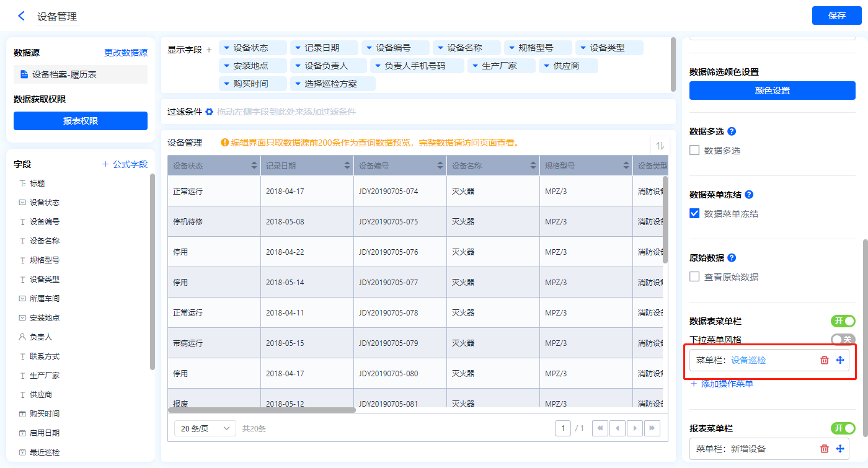Image resolution: width=868 pixels, height=468 pixels.
Task: Click the 更改数据源 link
Action: [x=126, y=53]
